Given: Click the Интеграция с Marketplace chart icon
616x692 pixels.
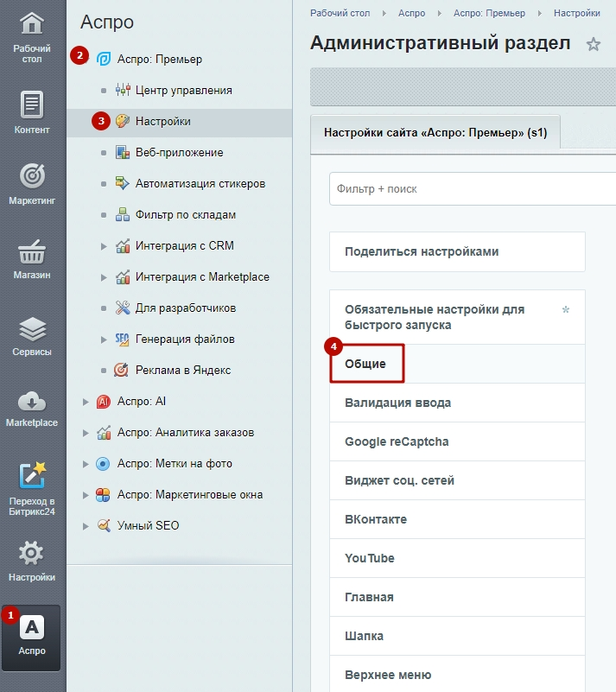Looking at the screenshot, I should tap(123, 276).
